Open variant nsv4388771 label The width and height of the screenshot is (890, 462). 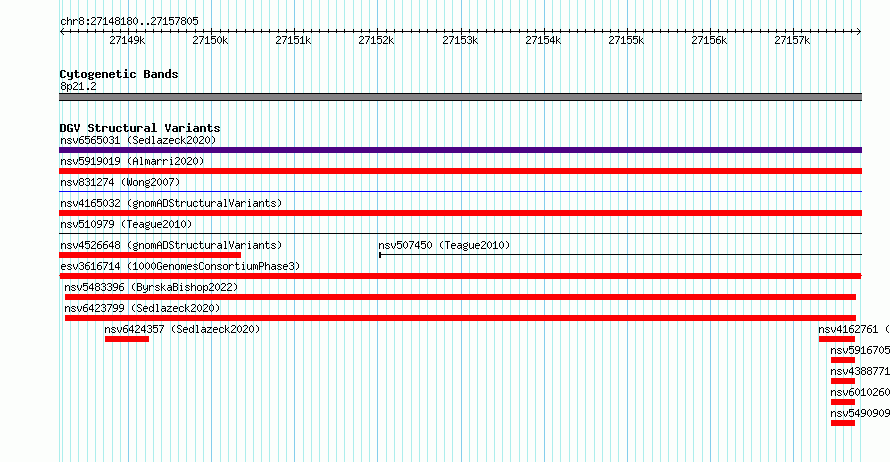coord(860,371)
